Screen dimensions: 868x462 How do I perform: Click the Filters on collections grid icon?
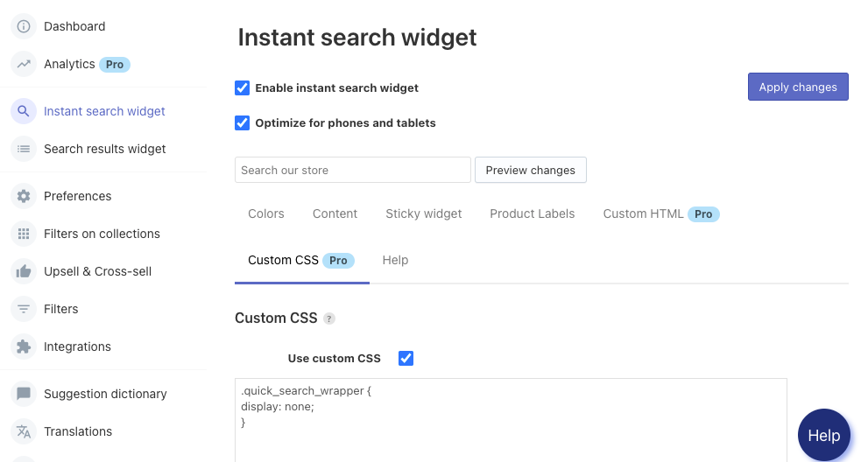[24, 234]
